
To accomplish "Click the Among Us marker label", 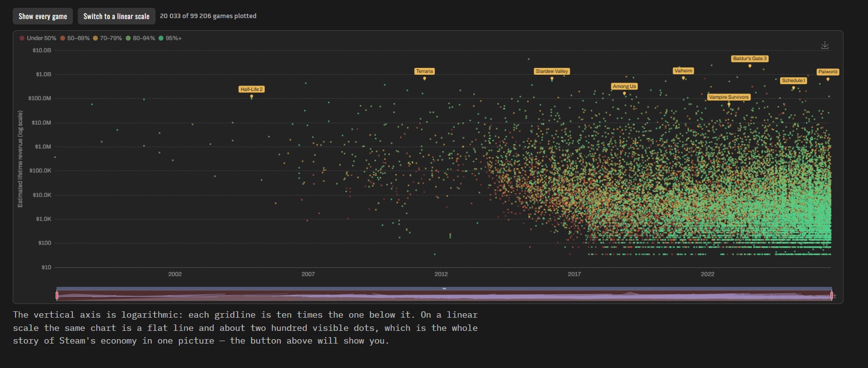I will pos(624,87).
